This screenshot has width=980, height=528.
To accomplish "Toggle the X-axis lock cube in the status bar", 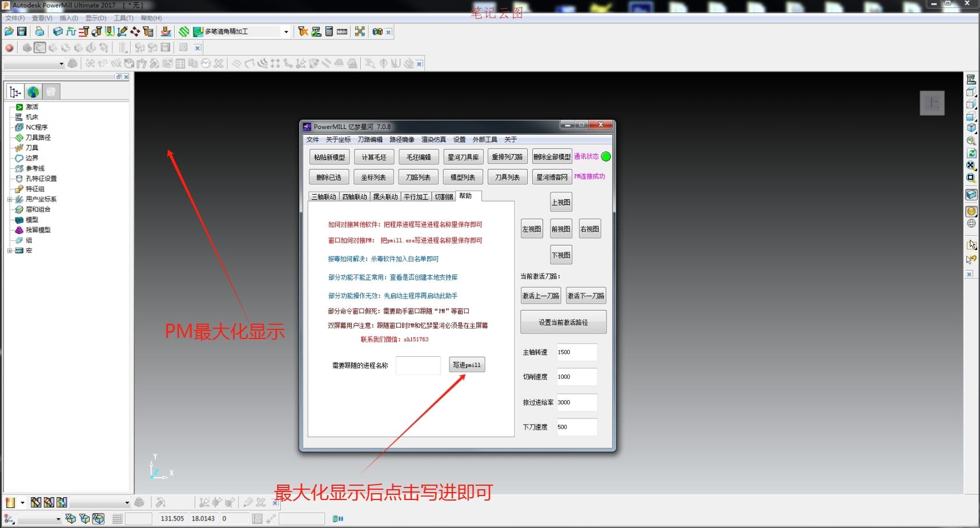I will 70,518.
